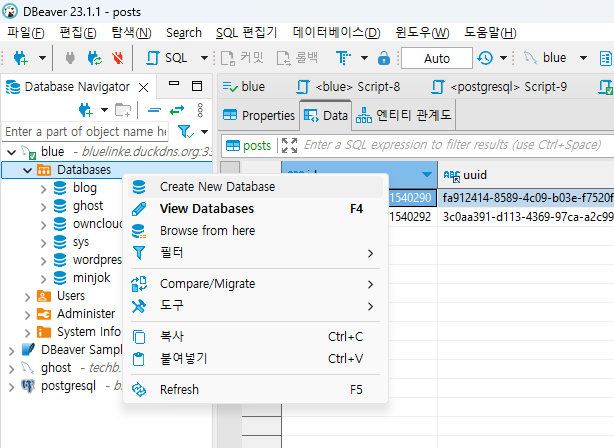Collapse the Databases tree node

click(27, 169)
